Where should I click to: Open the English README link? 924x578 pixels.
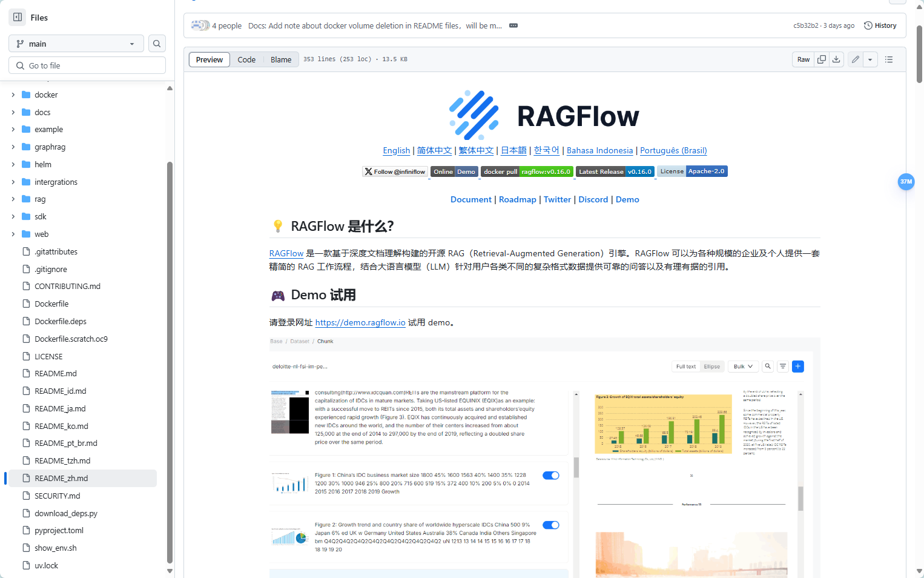click(x=397, y=150)
